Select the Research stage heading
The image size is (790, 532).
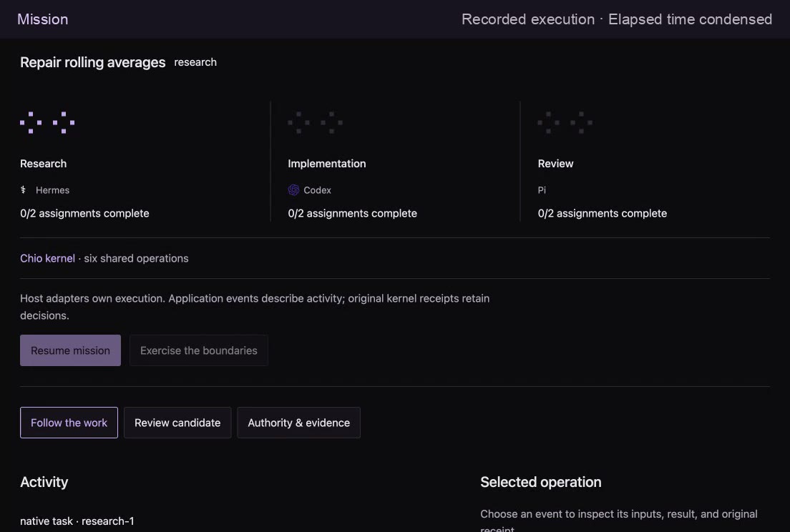(44, 164)
